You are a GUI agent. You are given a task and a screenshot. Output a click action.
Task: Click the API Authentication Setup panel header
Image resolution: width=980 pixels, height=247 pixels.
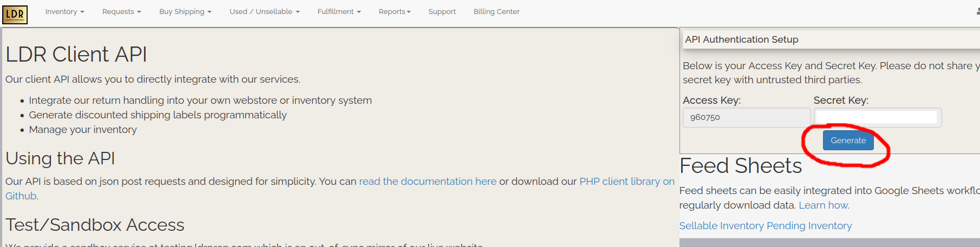point(741,39)
